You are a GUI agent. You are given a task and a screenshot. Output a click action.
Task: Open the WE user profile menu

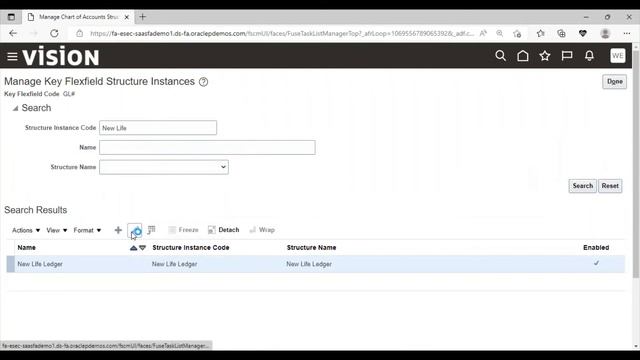pyautogui.click(x=618, y=56)
